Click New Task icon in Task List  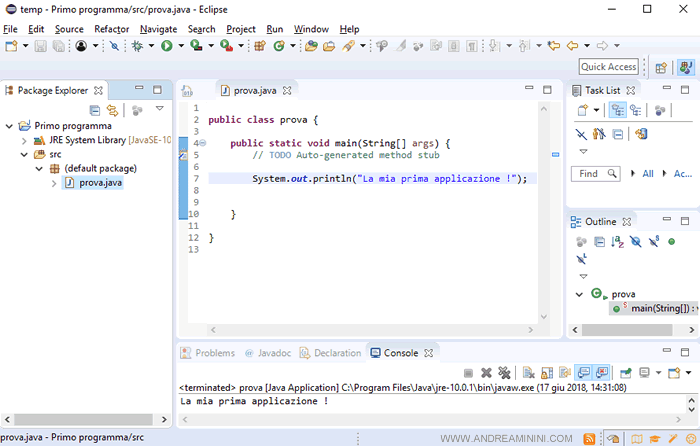[583, 110]
